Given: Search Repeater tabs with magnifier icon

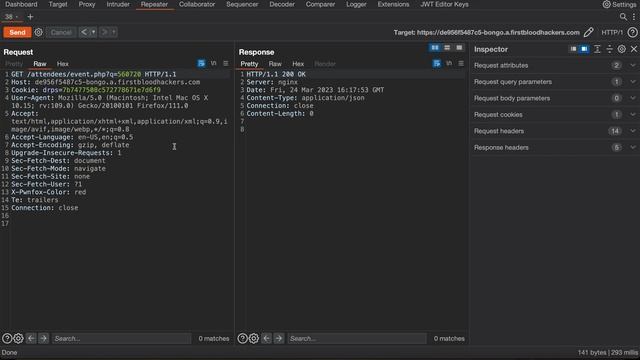Looking at the screenshot, I should tap(623, 17).
